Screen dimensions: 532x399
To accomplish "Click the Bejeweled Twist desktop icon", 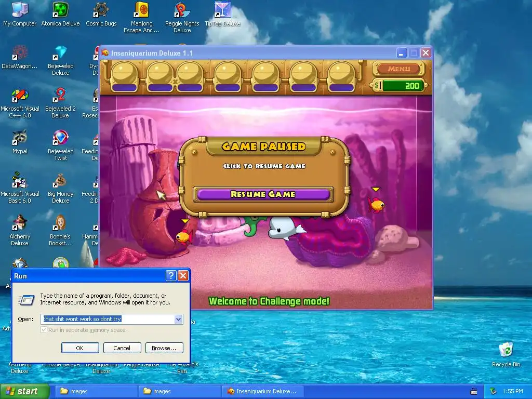I will click(x=60, y=145).
